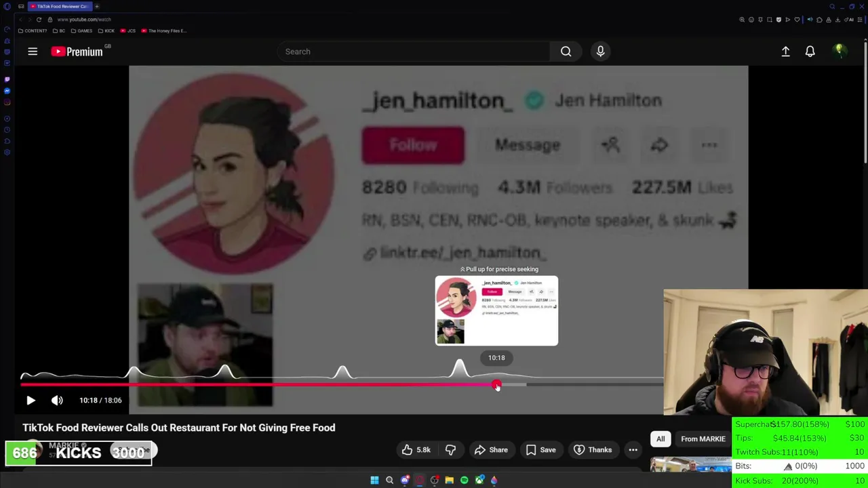The image size is (868, 488).
Task: Open Discord from the taskbar
Action: pos(405,480)
